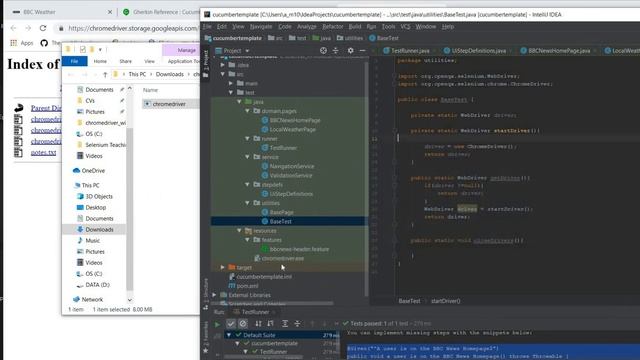Click This PC in the Explorer address breadcrumb

pos(137,74)
